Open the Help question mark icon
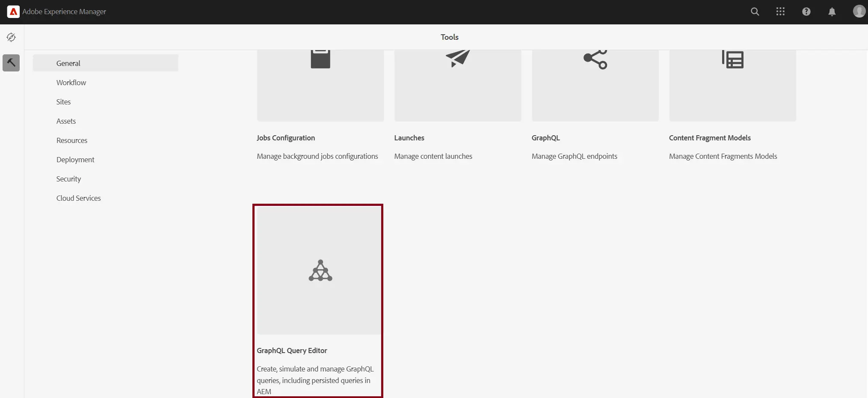The image size is (868, 398). point(806,12)
